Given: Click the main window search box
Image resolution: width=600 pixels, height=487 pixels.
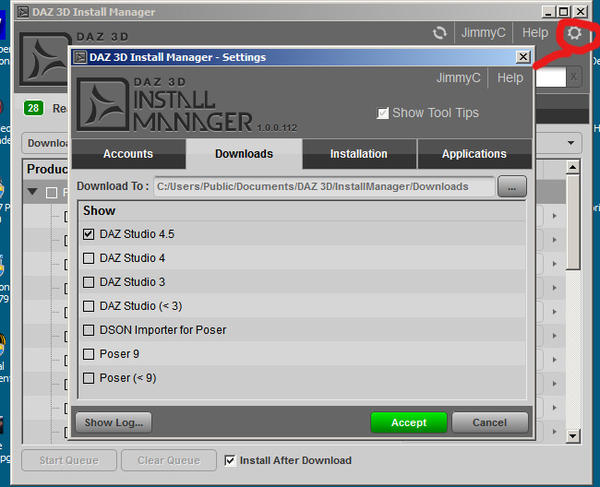Looking at the screenshot, I should (550, 77).
